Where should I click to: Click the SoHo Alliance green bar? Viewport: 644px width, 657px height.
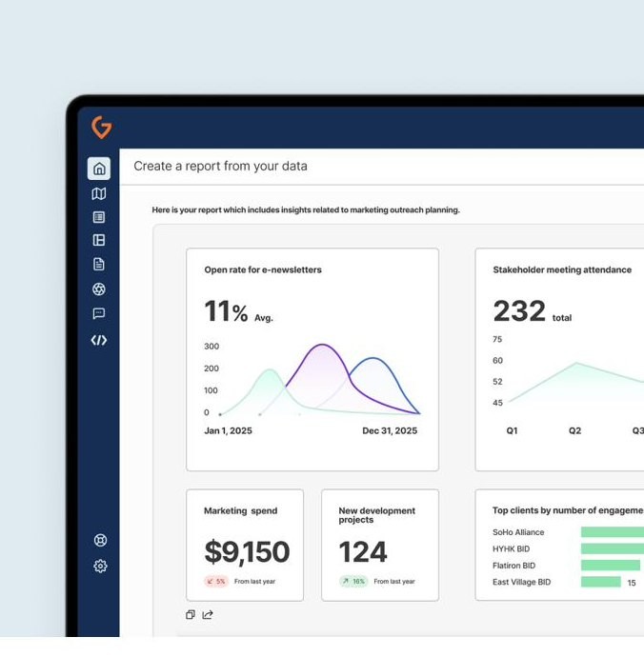coord(613,532)
